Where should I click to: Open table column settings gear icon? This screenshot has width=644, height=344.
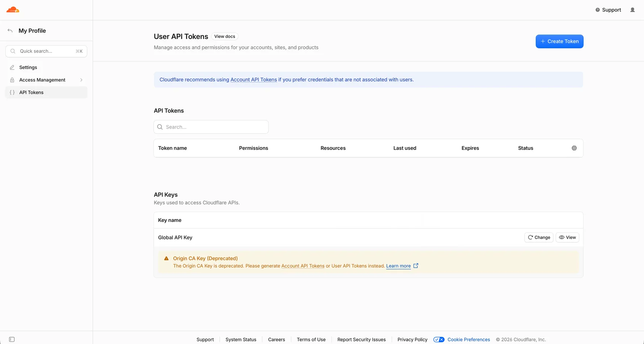574,148
